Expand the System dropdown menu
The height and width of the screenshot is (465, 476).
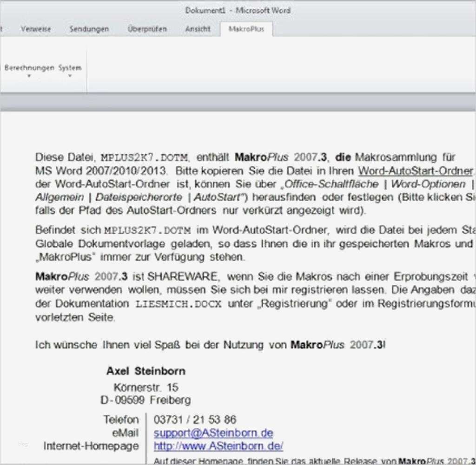(x=70, y=71)
